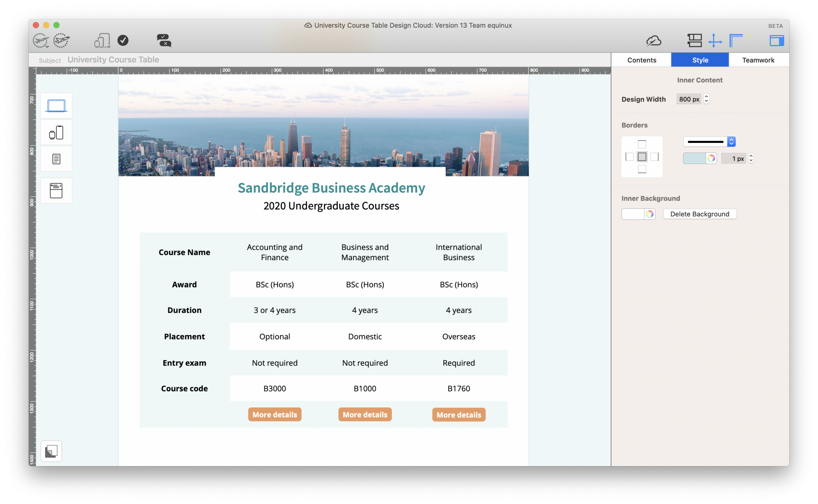
Task: Show the plain text version icon
Action: click(56, 158)
